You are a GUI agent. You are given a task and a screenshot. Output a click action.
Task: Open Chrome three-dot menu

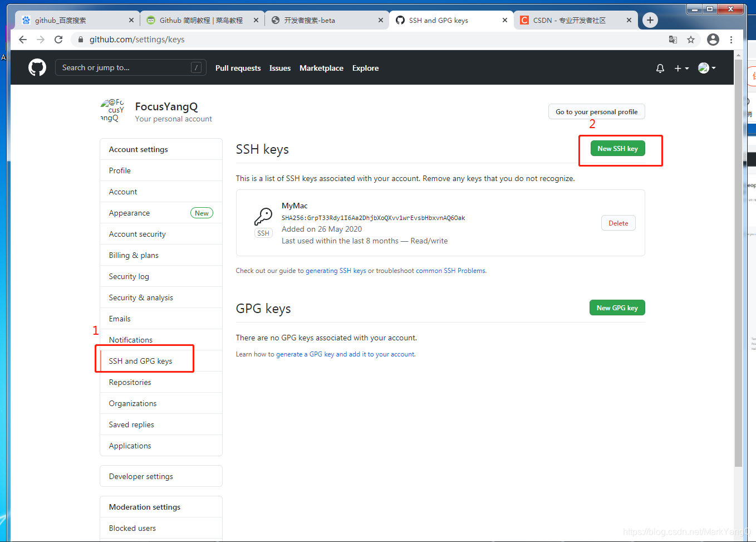coord(732,40)
